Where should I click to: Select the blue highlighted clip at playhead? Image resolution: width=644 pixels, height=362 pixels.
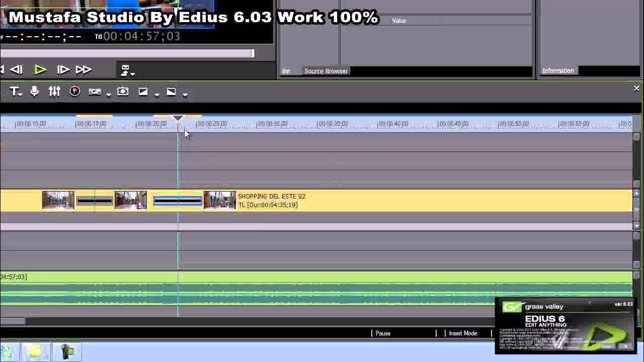[178, 201]
